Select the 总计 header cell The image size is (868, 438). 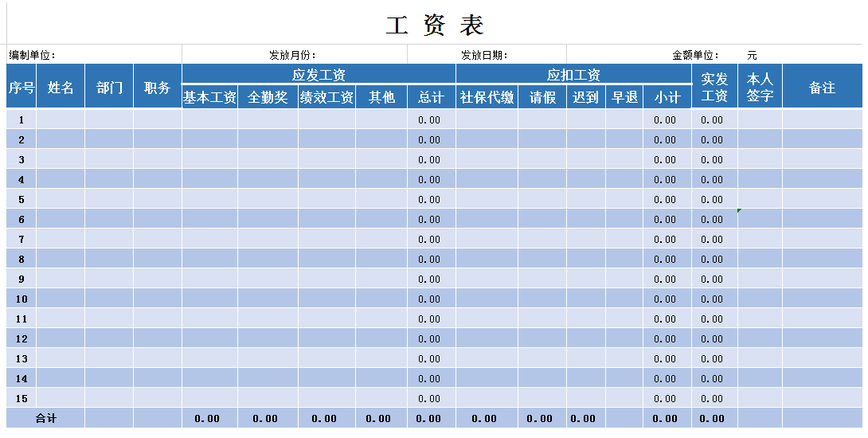click(x=432, y=97)
